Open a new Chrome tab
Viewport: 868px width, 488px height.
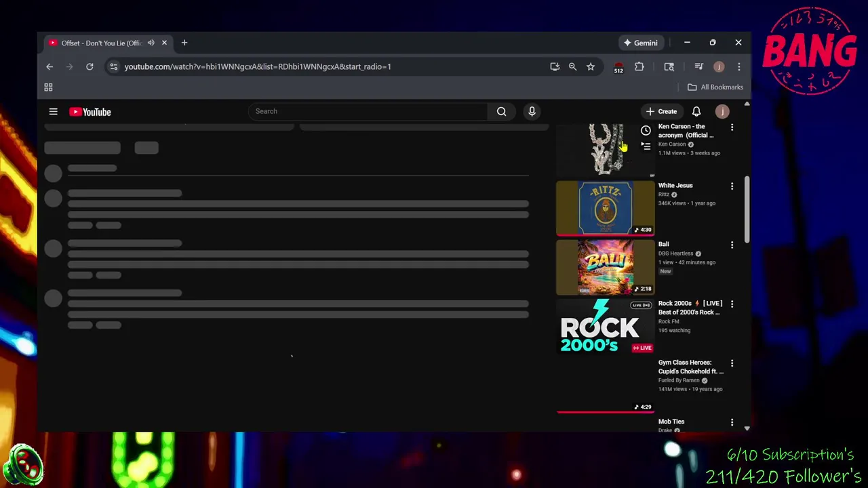pyautogui.click(x=184, y=43)
